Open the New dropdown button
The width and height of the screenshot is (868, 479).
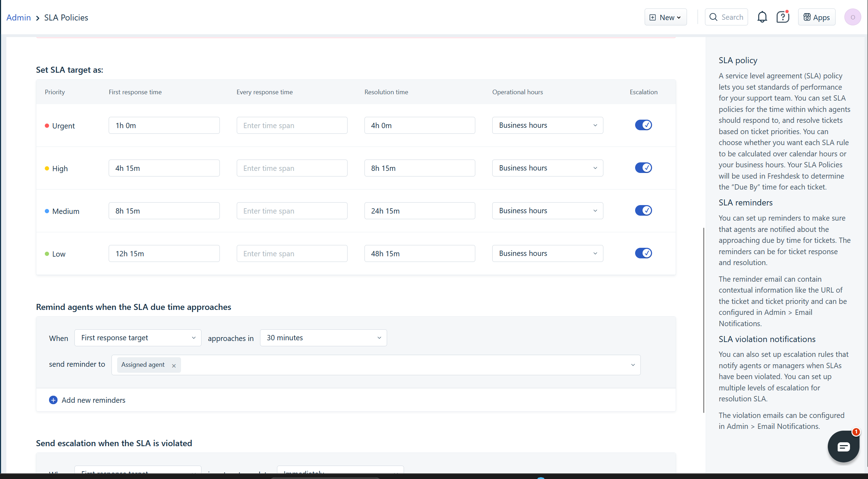tap(665, 17)
